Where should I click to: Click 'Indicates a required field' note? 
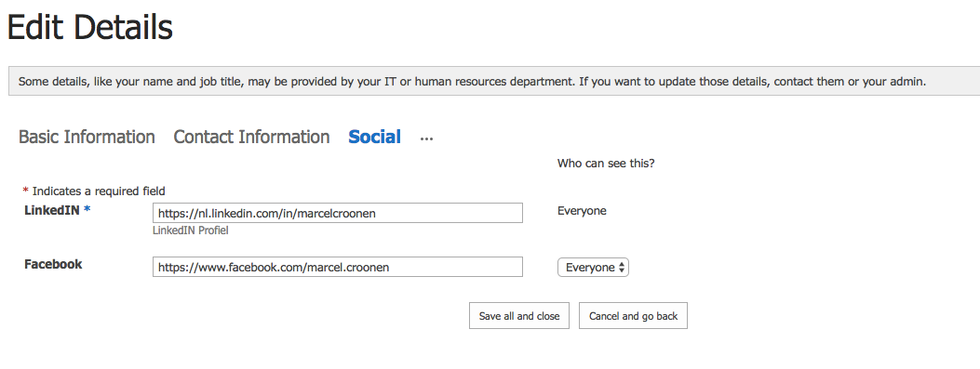(x=99, y=191)
